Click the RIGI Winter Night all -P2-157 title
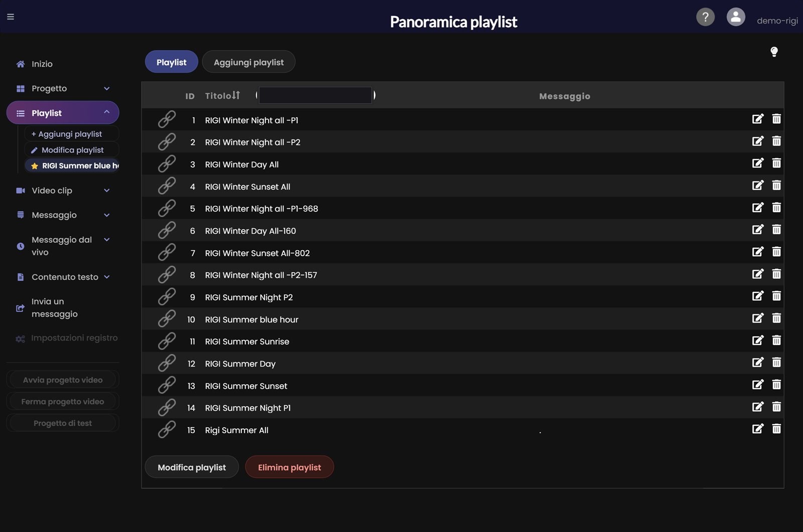The image size is (803, 532). click(261, 275)
